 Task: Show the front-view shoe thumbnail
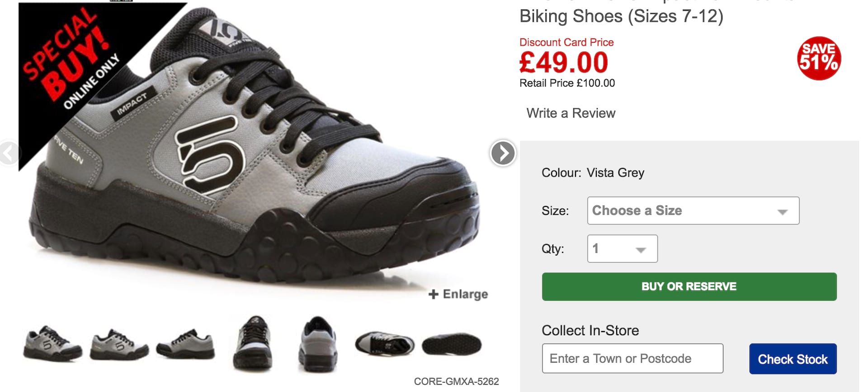pyautogui.click(x=252, y=344)
